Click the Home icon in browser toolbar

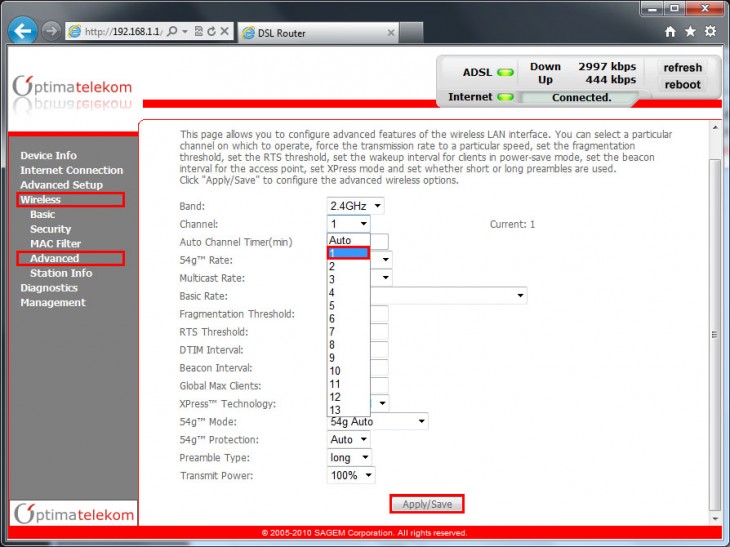670,32
